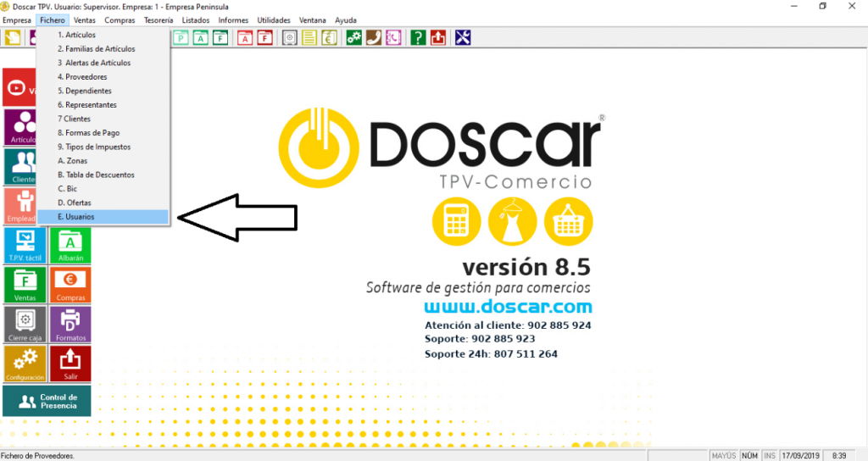Select '6. Representantes' menu entry
The width and height of the screenshot is (868, 461).
[x=103, y=104]
